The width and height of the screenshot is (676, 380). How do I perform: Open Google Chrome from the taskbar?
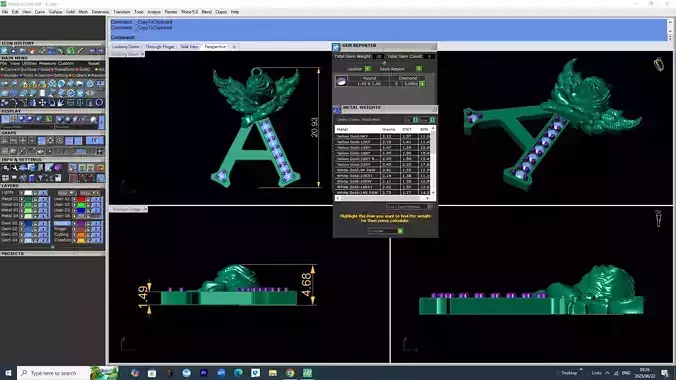(290, 373)
